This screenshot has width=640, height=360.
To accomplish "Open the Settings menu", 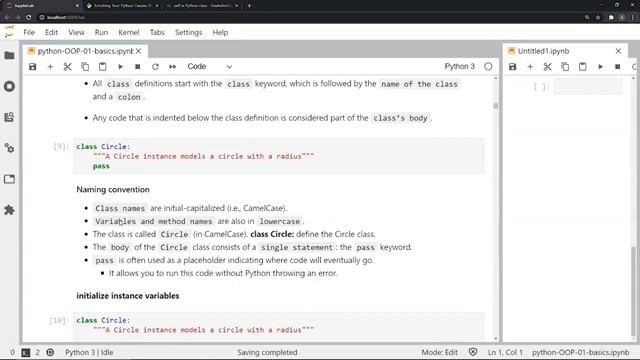I will [189, 32].
